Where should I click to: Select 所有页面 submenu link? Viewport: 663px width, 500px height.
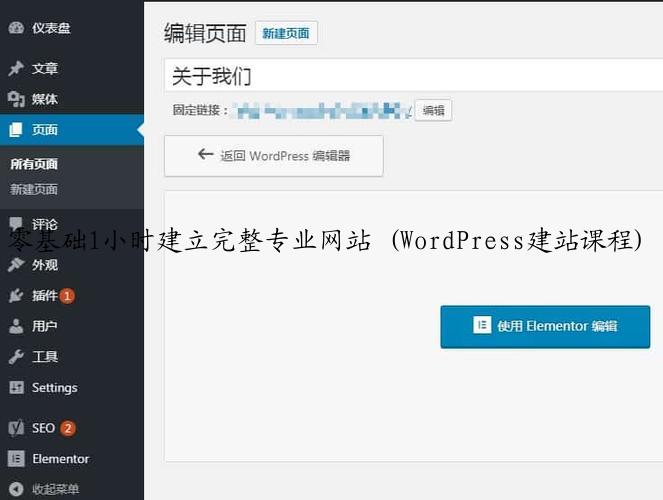(x=34, y=164)
